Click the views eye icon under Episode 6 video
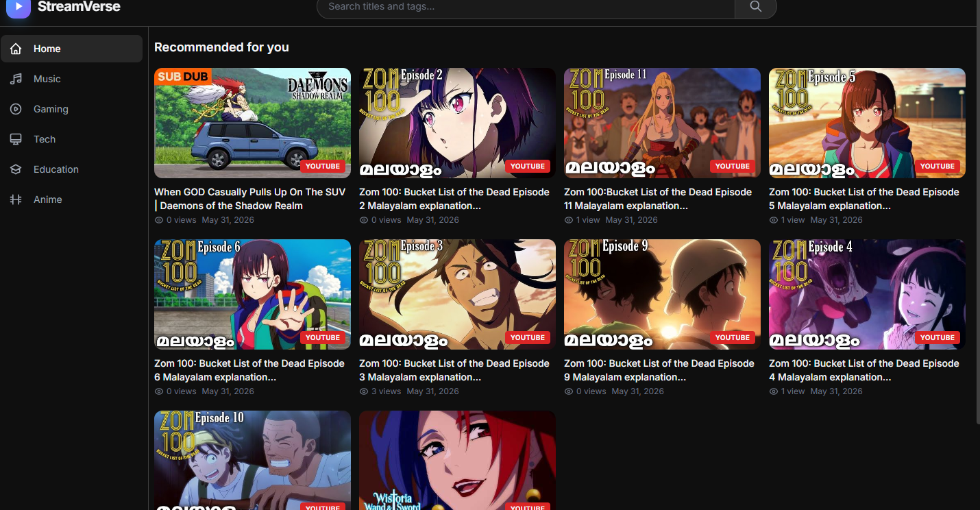Viewport: 980px width, 510px height. 159,391
